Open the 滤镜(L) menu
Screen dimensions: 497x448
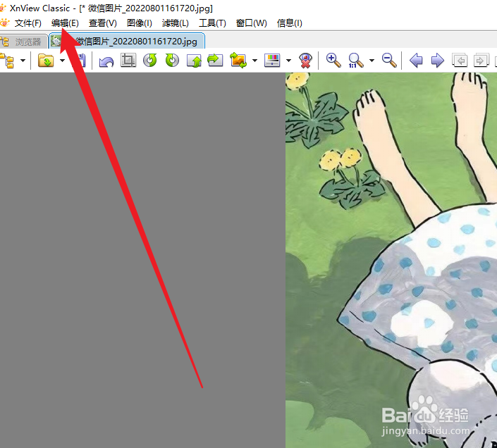(x=176, y=23)
